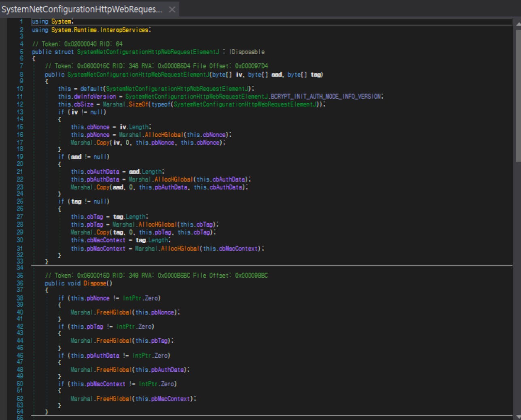Click the Copy method on line 23

(103, 187)
